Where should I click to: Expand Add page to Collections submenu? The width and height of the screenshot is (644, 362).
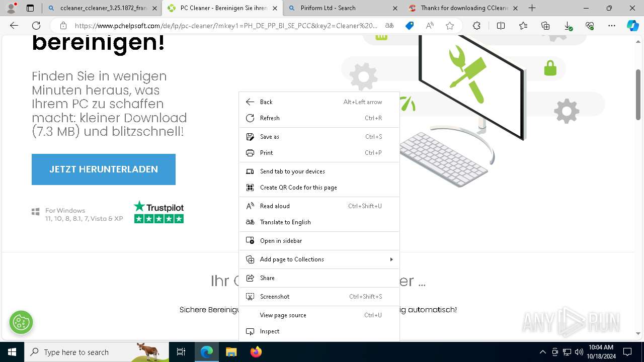tap(319, 259)
